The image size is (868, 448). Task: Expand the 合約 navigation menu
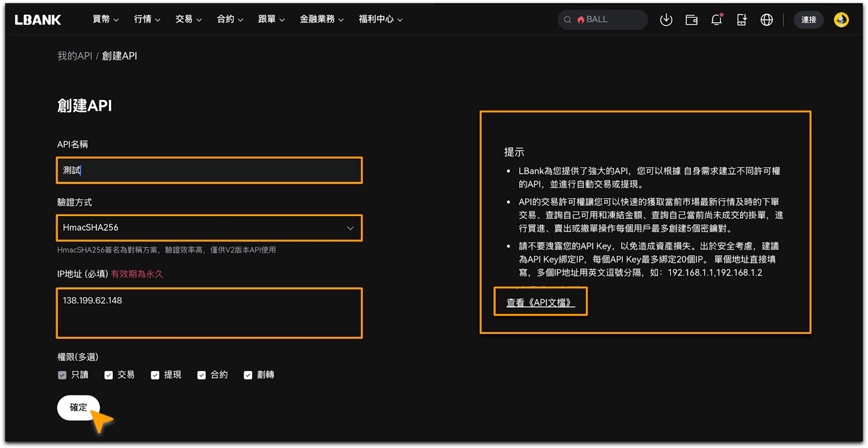click(230, 20)
